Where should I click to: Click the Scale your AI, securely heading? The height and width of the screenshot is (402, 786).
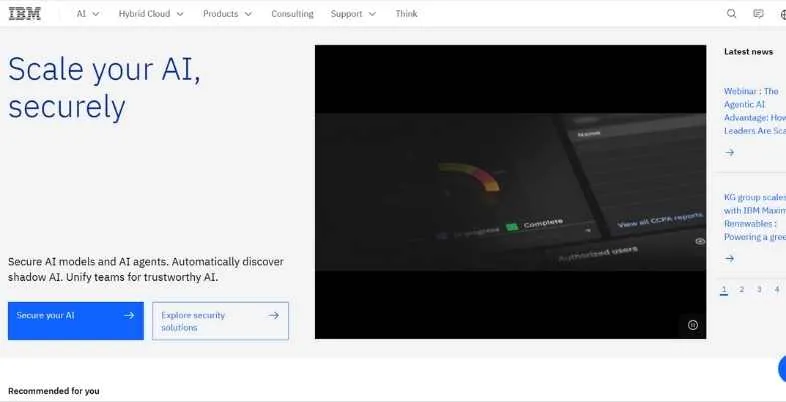click(104, 88)
